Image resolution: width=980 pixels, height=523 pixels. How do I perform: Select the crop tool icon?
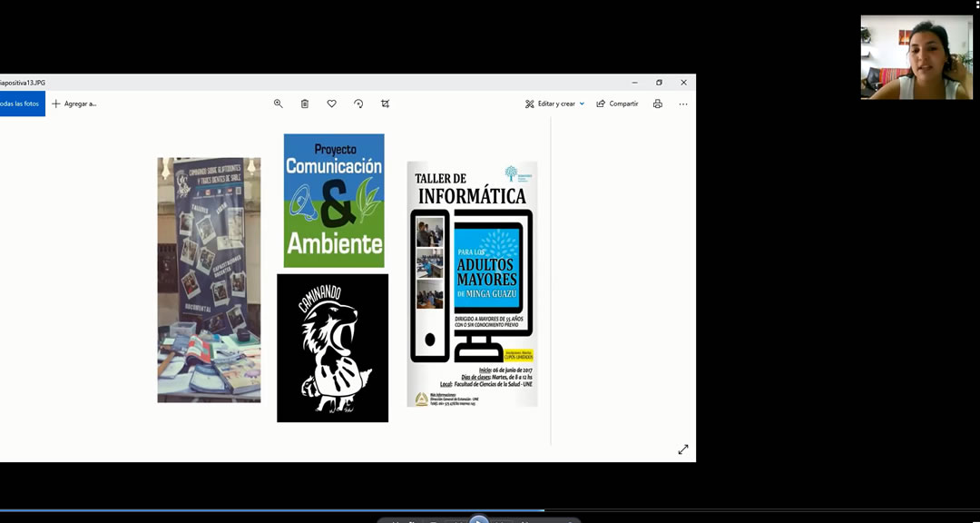tap(385, 104)
